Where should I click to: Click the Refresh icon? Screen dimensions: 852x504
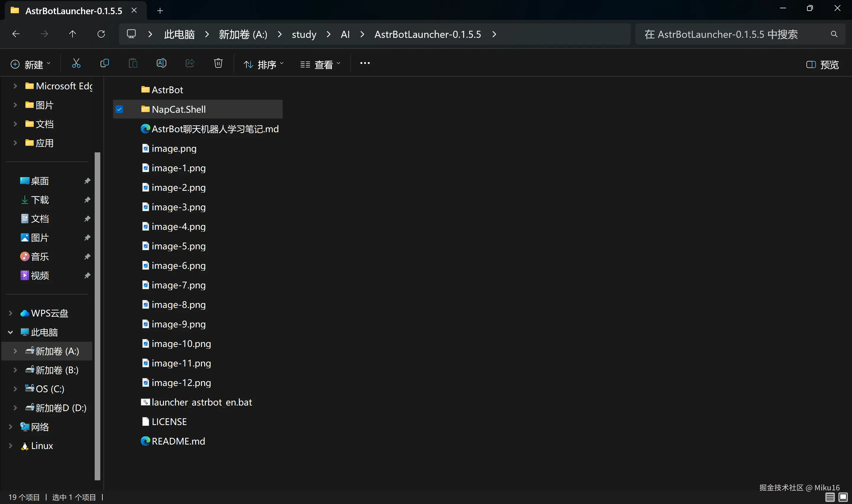[x=101, y=34]
